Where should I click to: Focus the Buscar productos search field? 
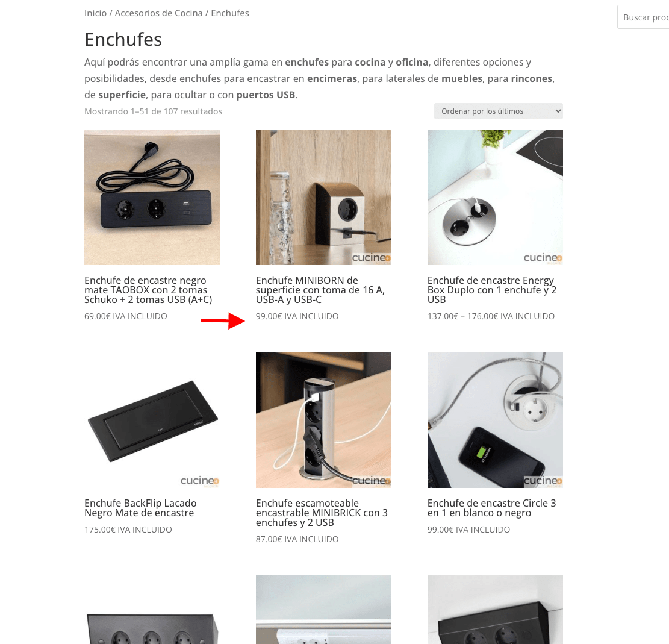coord(643,17)
